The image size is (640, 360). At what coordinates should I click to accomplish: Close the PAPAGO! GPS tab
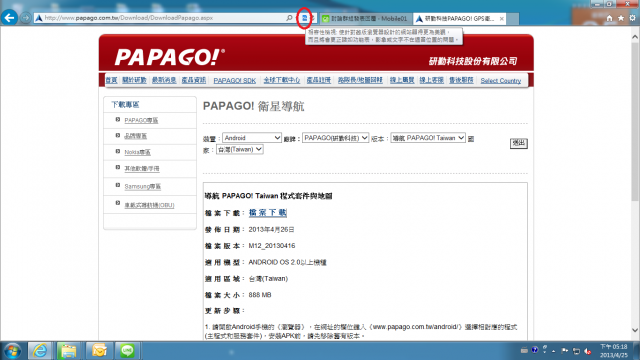coord(502,19)
